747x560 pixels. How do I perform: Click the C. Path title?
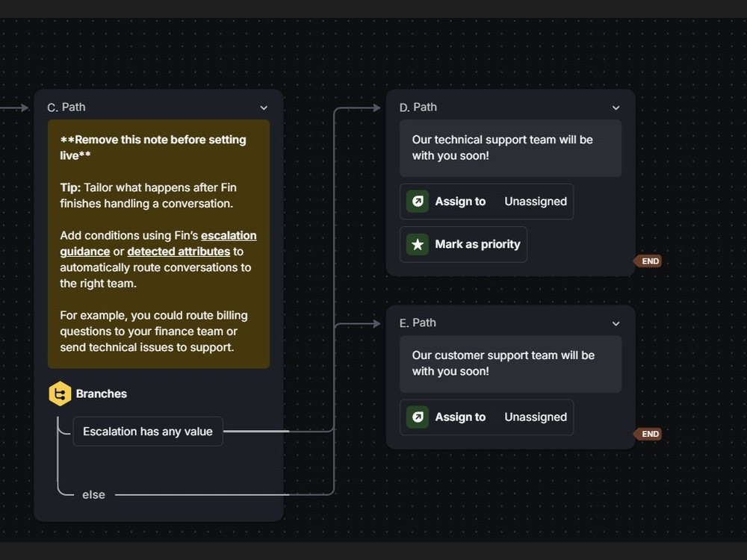point(66,107)
